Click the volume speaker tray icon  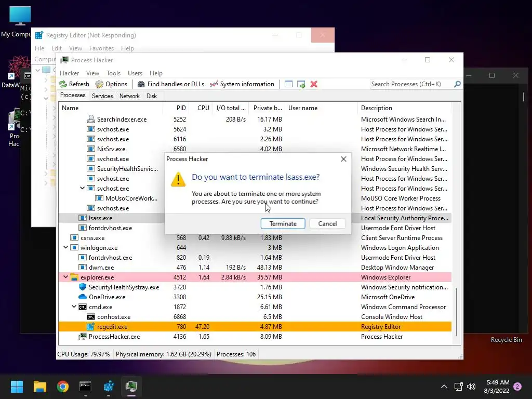471,387
